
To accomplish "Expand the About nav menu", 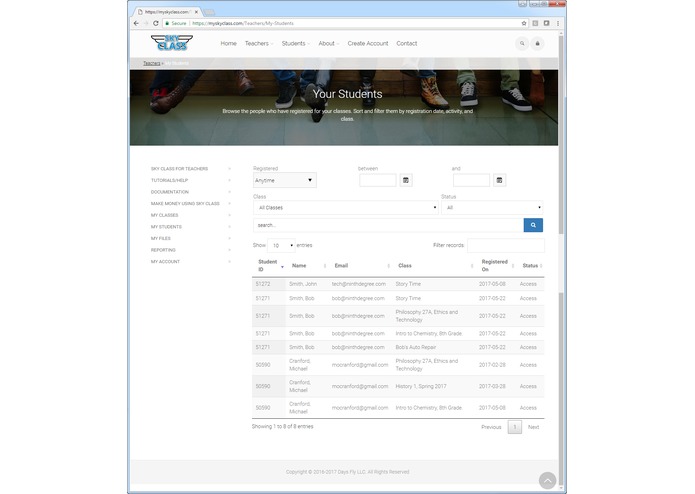I will (328, 43).
